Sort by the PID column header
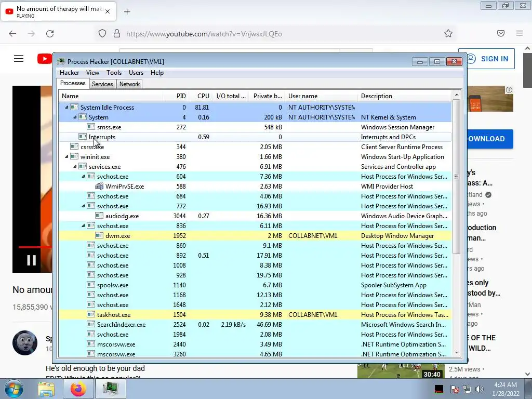Viewport: 532px width, 399px height. click(x=176, y=96)
